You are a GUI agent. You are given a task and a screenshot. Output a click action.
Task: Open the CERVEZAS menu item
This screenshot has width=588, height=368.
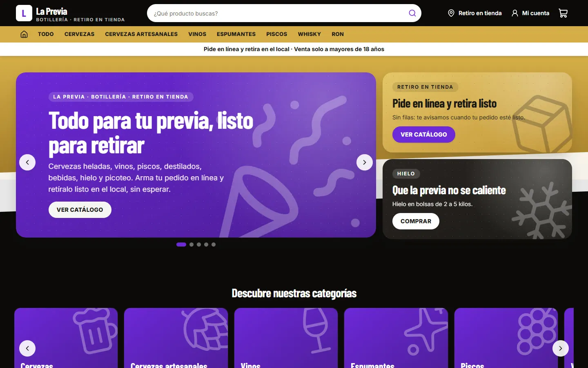(79, 34)
